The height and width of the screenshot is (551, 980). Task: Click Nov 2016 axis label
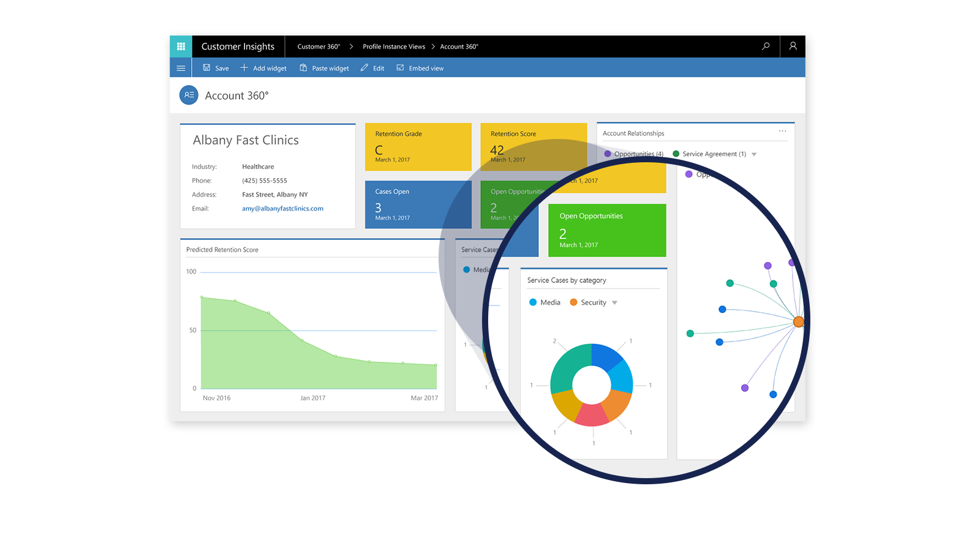point(217,398)
